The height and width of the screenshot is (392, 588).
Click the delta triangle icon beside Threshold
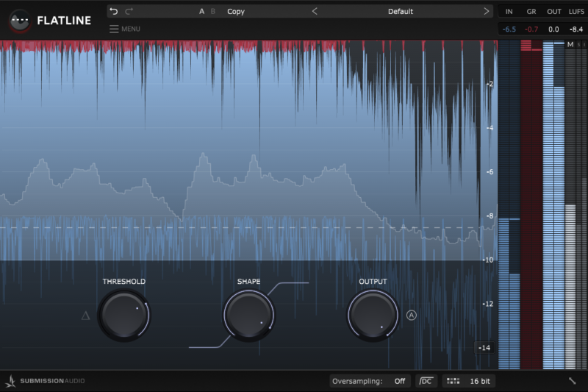[x=85, y=316]
